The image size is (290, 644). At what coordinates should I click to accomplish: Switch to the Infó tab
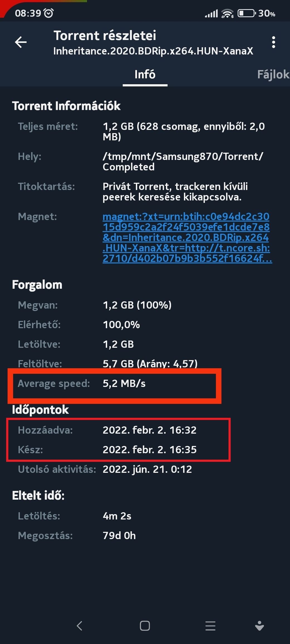click(x=145, y=75)
